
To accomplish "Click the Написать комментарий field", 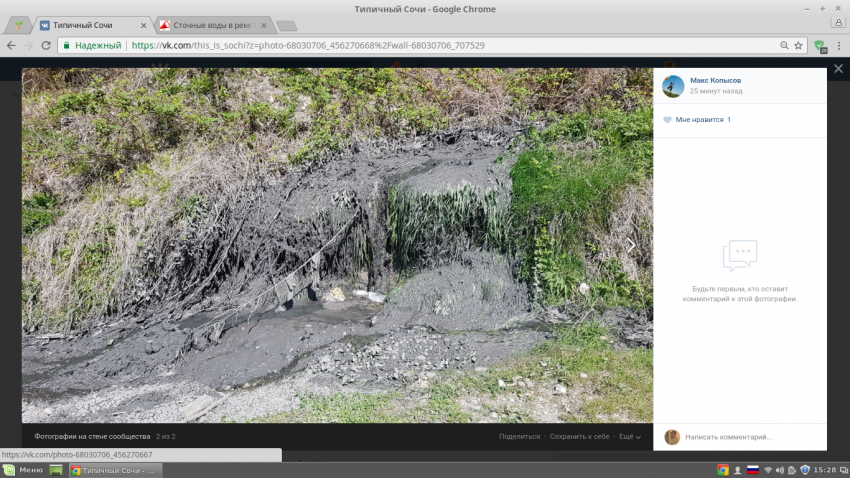I will [x=740, y=437].
